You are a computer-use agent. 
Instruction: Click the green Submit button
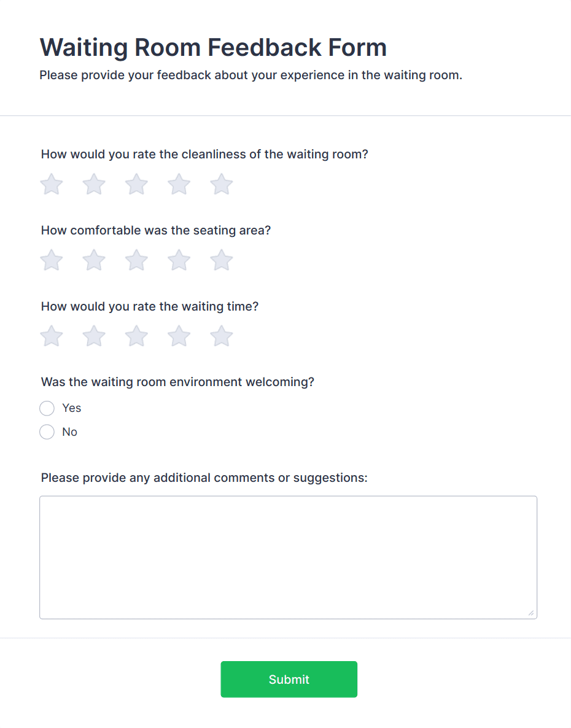289,680
